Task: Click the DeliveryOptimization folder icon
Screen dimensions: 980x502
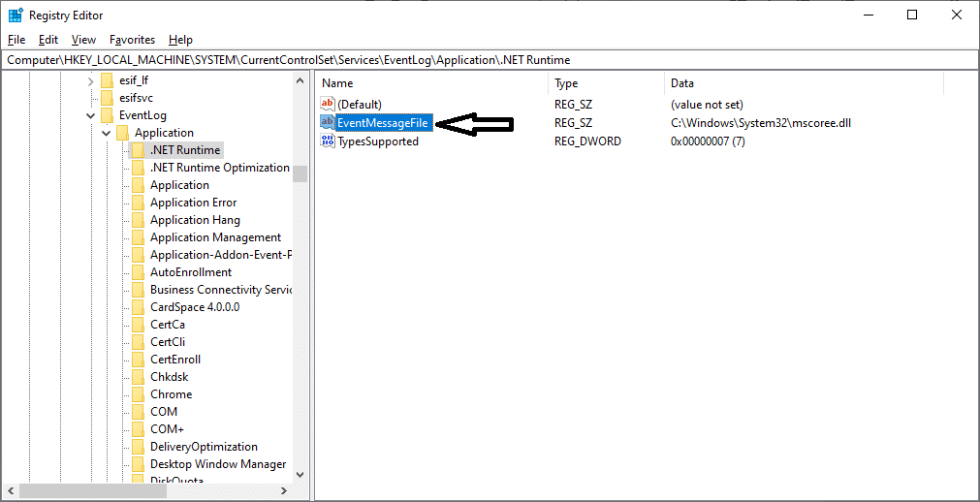Action: (x=138, y=447)
